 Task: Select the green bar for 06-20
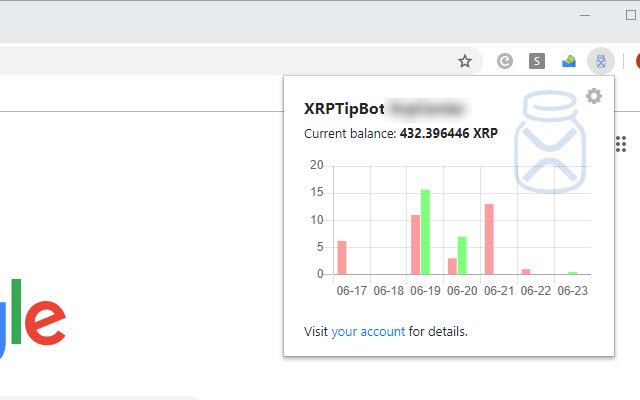(462, 256)
